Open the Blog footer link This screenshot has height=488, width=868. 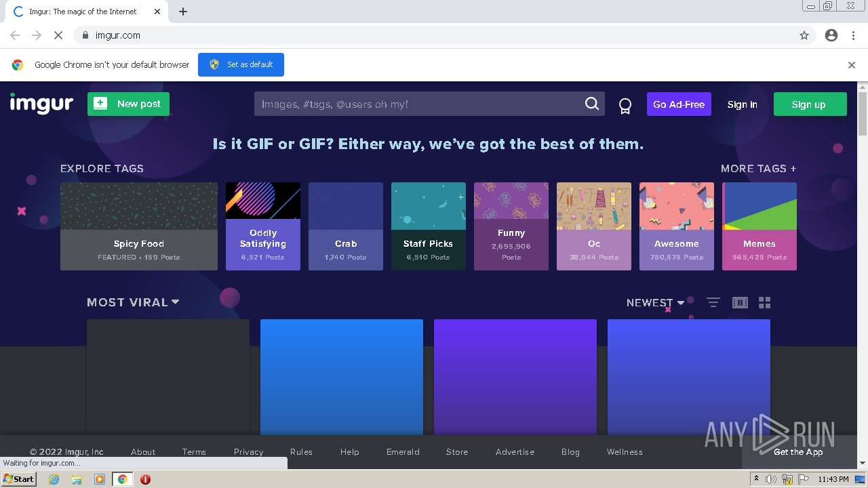click(570, 452)
